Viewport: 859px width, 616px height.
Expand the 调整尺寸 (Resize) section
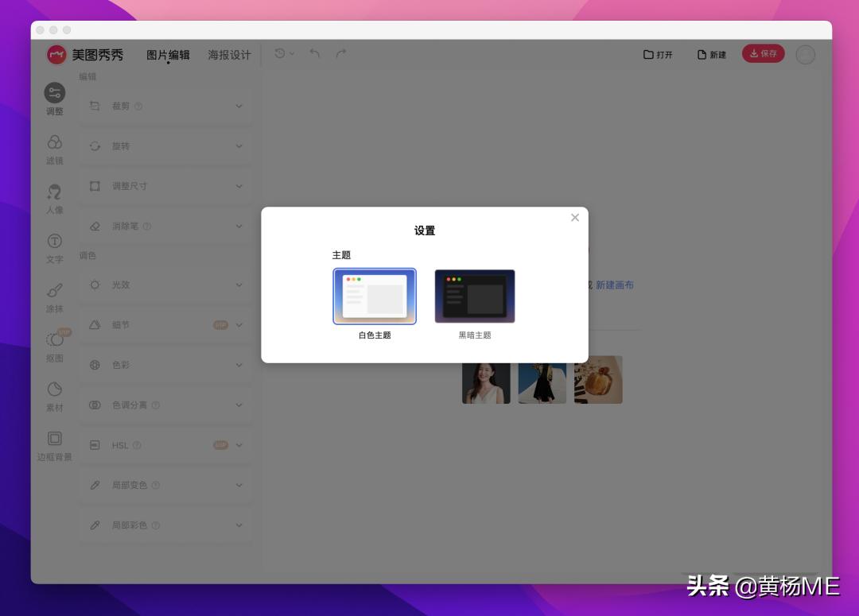165,186
